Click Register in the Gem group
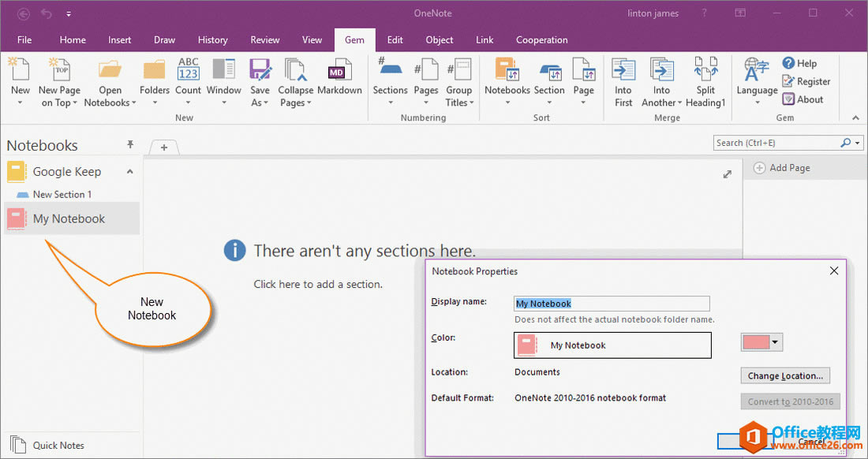 [806, 81]
